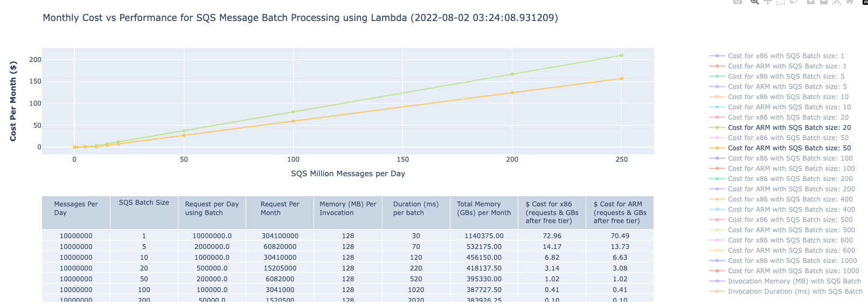868x305 pixels.
Task: Enable Cost for x86 Batch size: 10 trace
Action: 779,97
